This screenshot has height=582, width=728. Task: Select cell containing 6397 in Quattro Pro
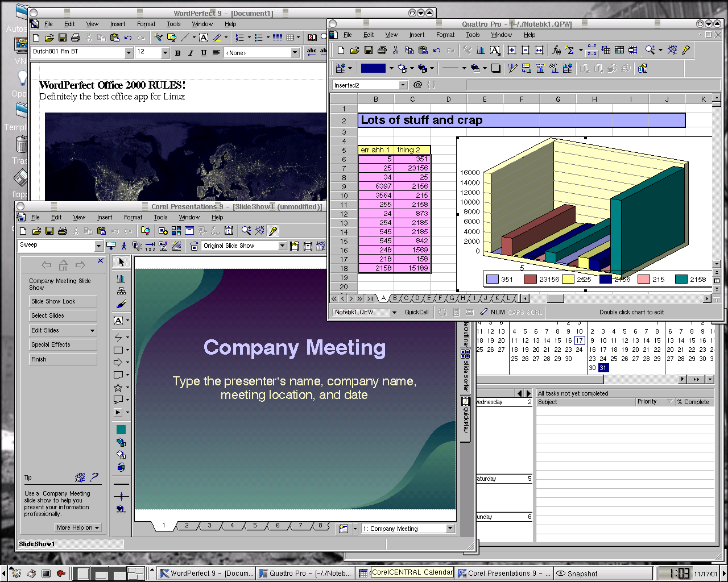tap(376, 186)
